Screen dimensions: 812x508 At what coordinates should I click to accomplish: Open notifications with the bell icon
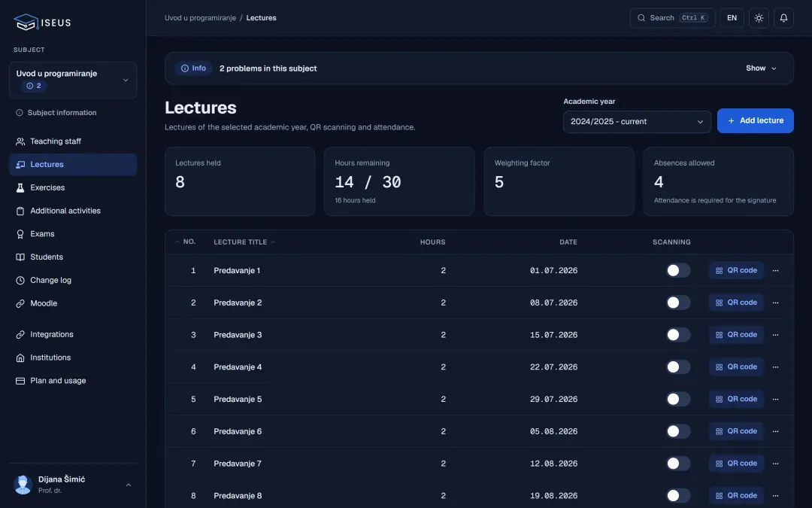click(x=783, y=18)
